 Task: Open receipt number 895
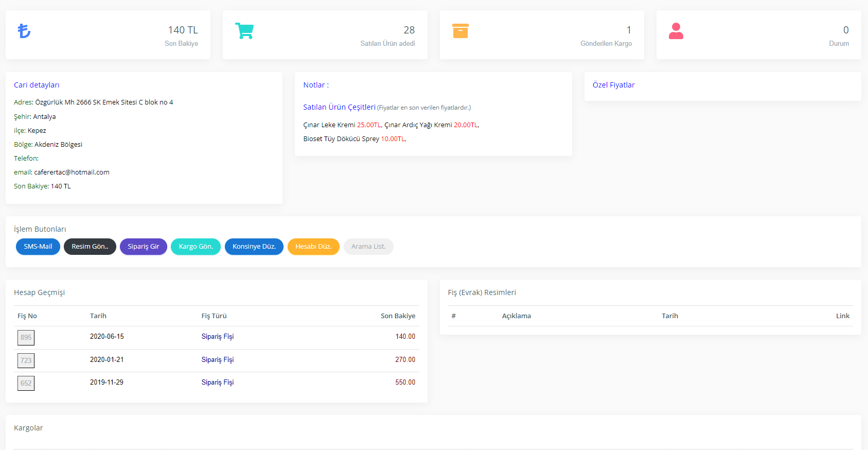point(26,338)
